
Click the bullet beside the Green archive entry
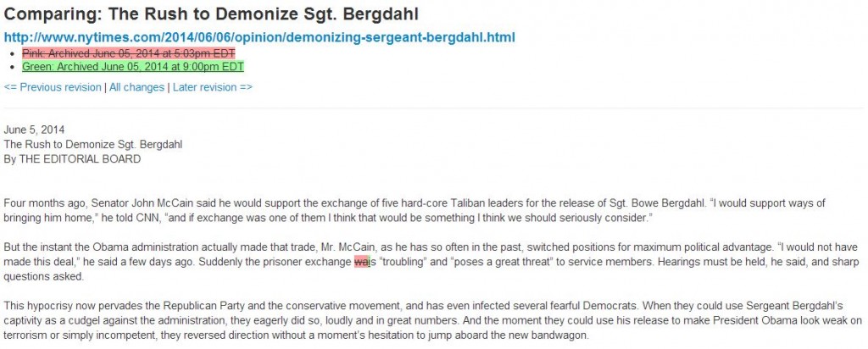(x=14, y=68)
